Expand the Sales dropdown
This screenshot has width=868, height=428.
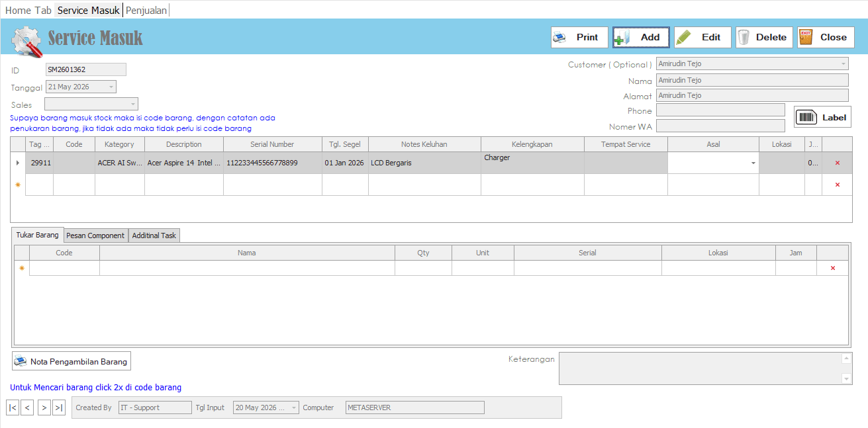click(x=132, y=104)
